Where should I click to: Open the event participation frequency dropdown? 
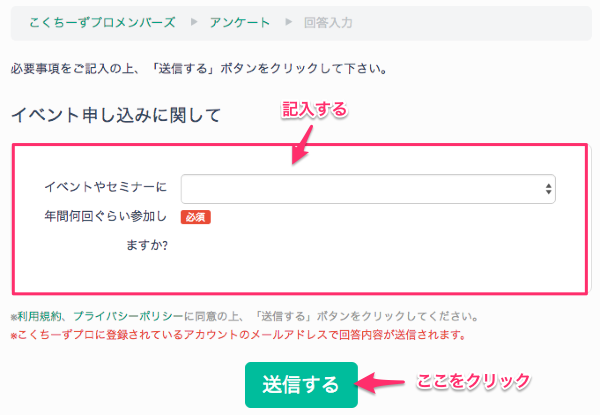coord(367,188)
